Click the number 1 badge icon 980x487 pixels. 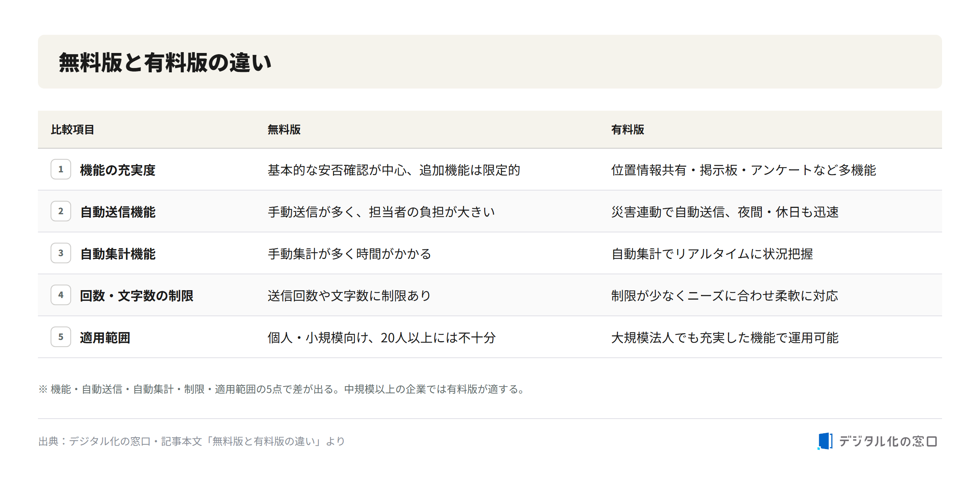point(61,169)
